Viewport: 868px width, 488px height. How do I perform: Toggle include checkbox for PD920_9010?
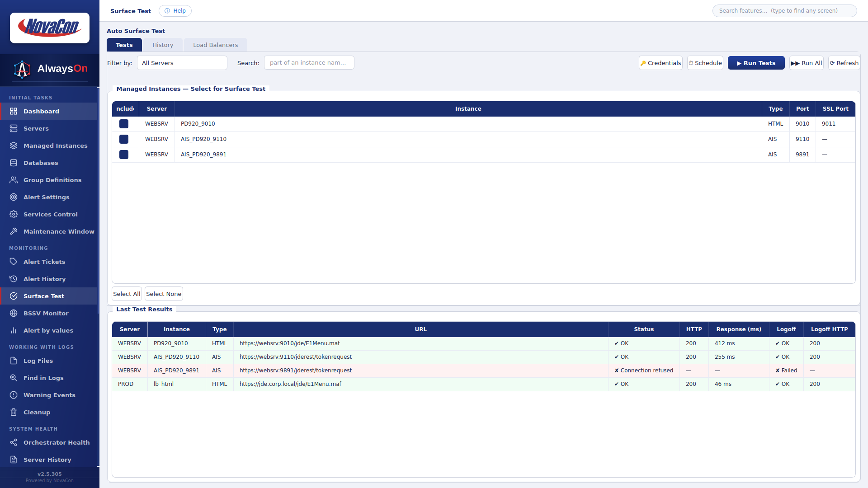(x=124, y=124)
